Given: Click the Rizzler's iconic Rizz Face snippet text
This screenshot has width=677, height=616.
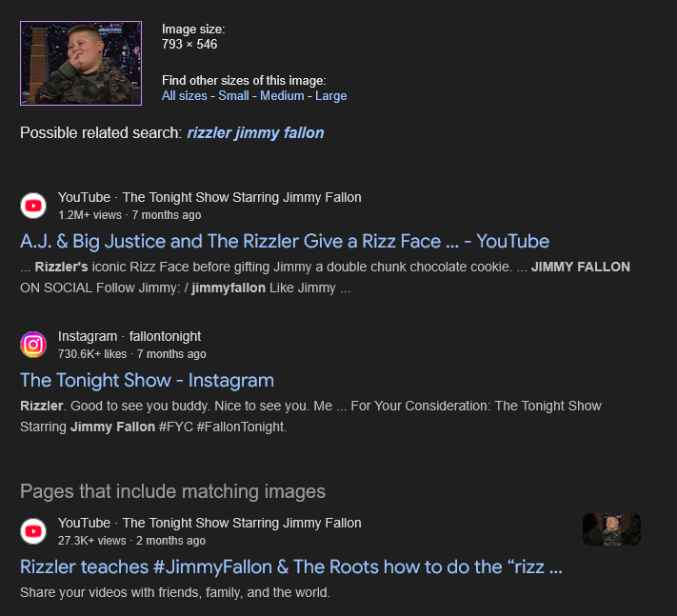Looking at the screenshot, I should click(325, 277).
